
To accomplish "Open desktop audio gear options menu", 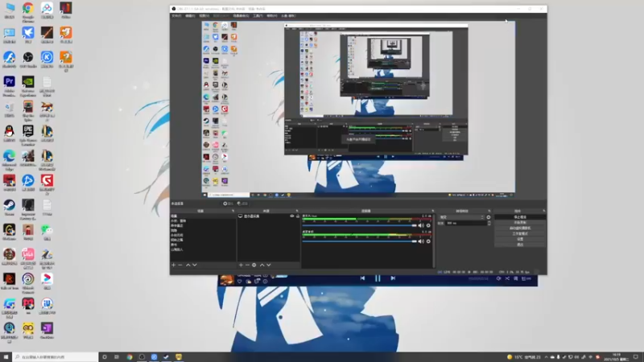I will pyautogui.click(x=428, y=241).
